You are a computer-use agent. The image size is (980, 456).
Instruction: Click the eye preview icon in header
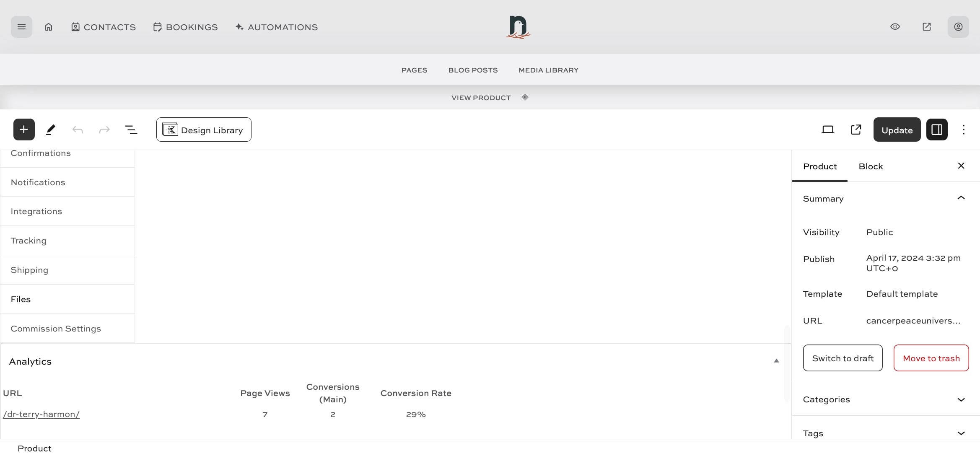tap(895, 27)
